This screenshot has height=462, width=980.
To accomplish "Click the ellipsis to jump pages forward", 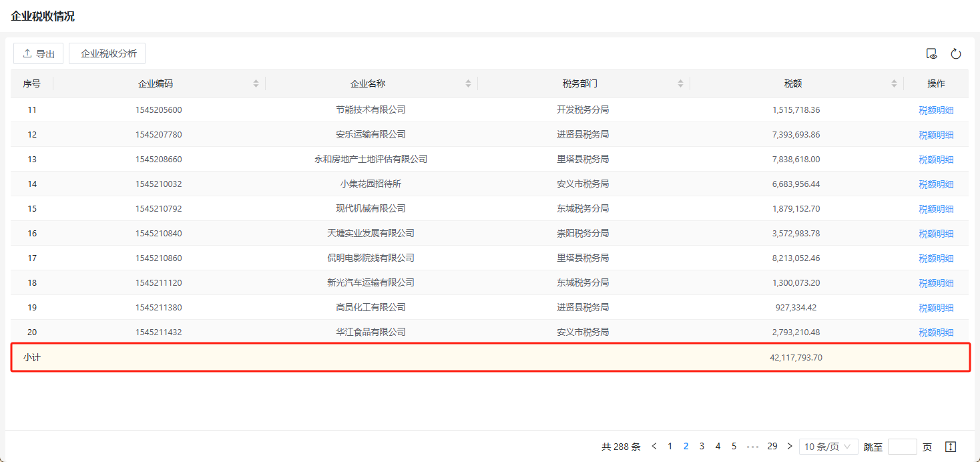I will point(753,446).
